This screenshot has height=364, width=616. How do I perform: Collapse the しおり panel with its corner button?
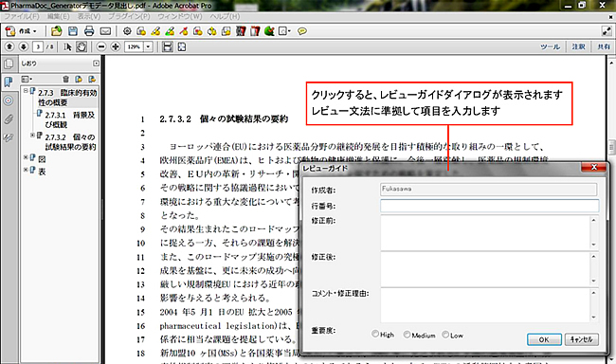pyautogui.click(x=97, y=64)
